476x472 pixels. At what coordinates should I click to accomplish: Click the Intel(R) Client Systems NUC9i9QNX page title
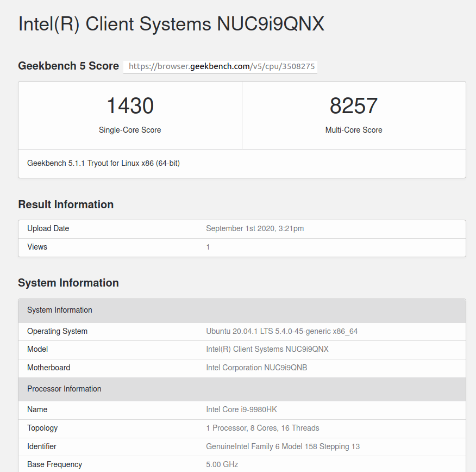(x=171, y=24)
